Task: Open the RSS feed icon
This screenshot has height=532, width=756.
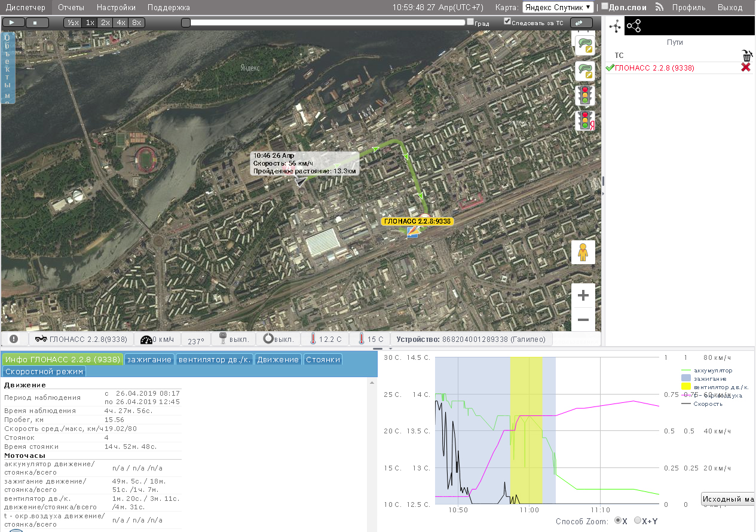Action: (660, 7)
